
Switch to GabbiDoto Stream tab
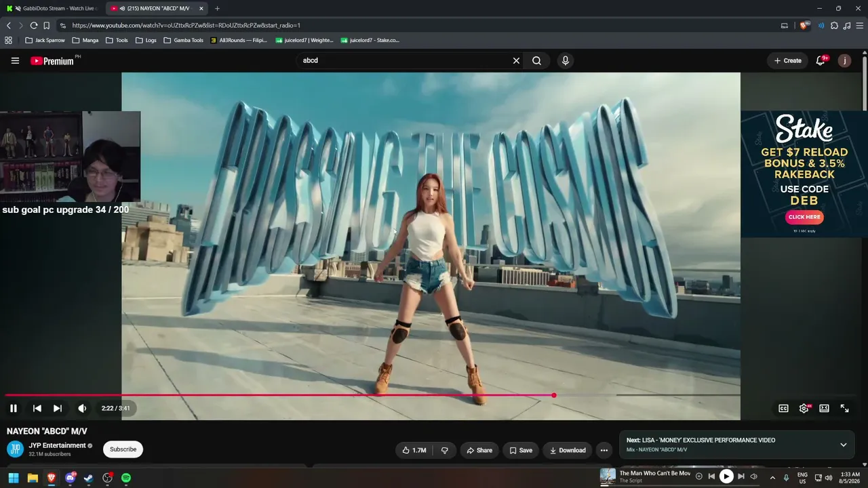(x=53, y=8)
